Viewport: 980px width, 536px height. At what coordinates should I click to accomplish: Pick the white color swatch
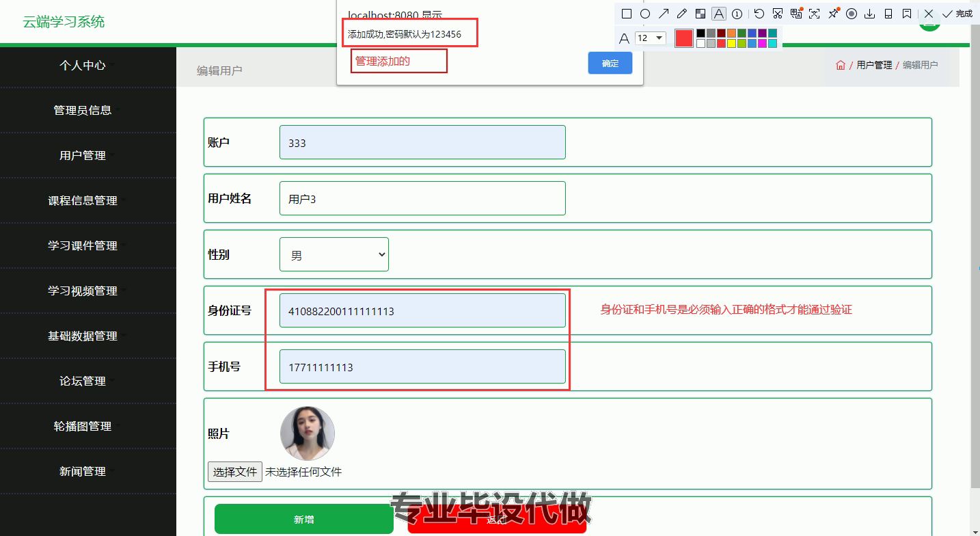(x=700, y=43)
